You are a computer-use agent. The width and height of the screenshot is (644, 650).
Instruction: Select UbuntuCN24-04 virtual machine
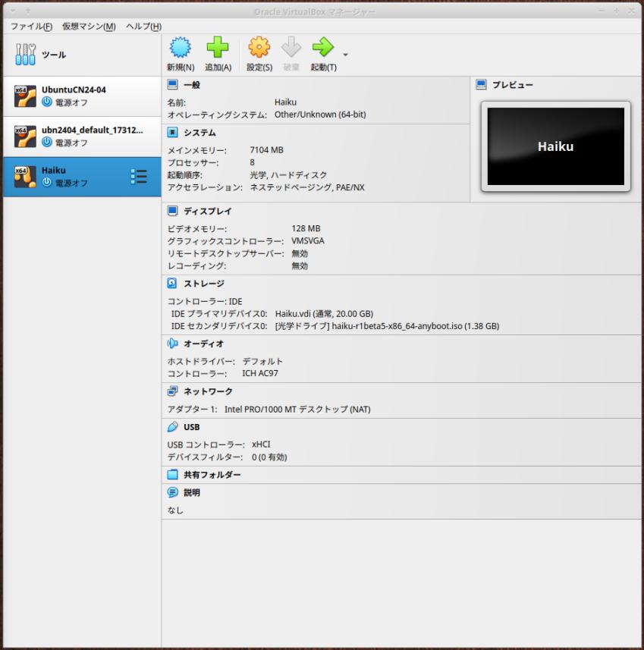(x=82, y=96)
